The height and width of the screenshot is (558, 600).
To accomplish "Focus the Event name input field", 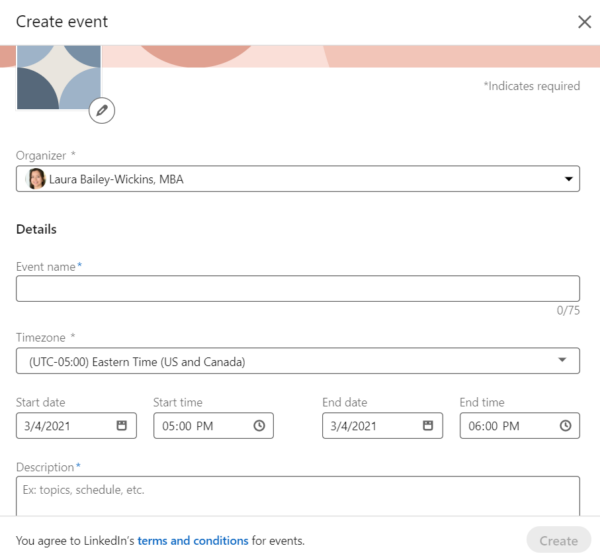I will pos(298,289).
